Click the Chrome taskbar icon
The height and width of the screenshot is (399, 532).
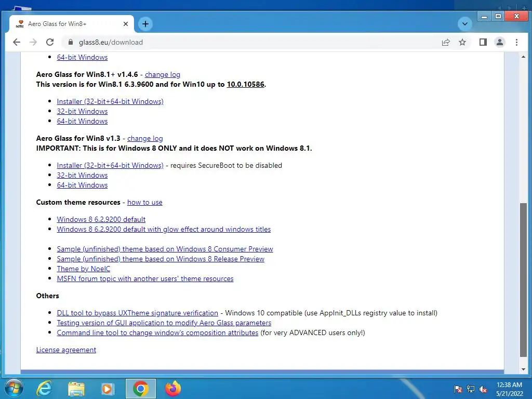[140, 389]
